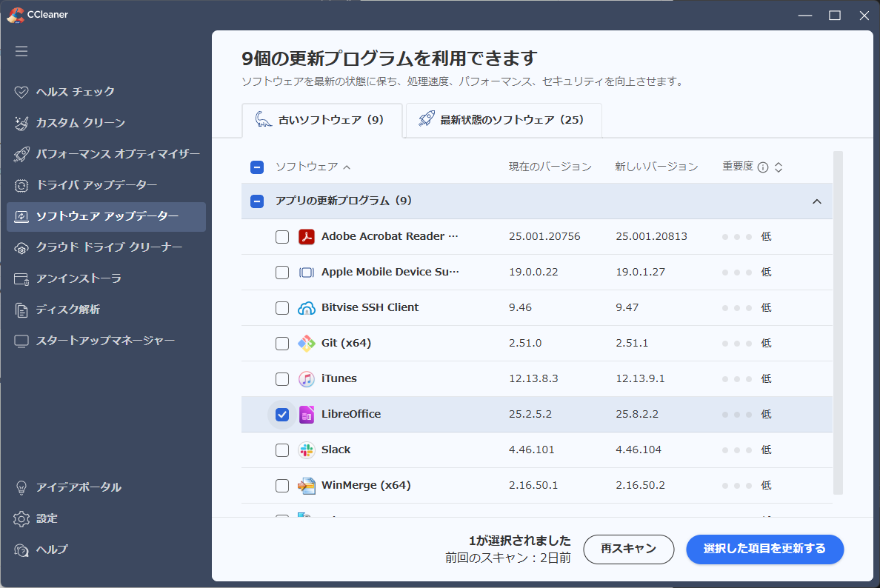Screen dimensions: 880x588
Task: Click 現在のバージョン column header
Action: tap(550, 167)
